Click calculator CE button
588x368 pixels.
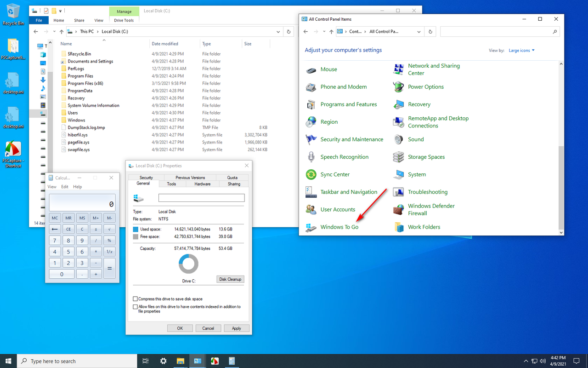pyautogui.click(x=68, y=229)
